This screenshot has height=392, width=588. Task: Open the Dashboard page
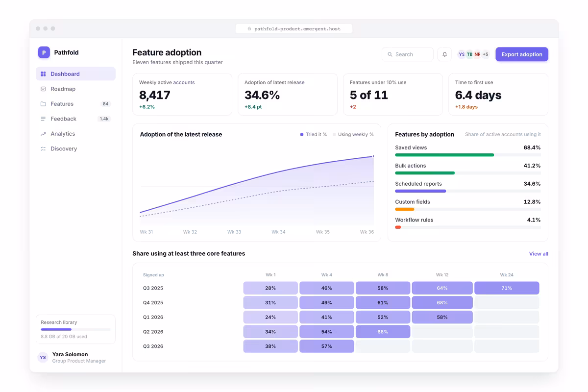[x=75, y=74]
